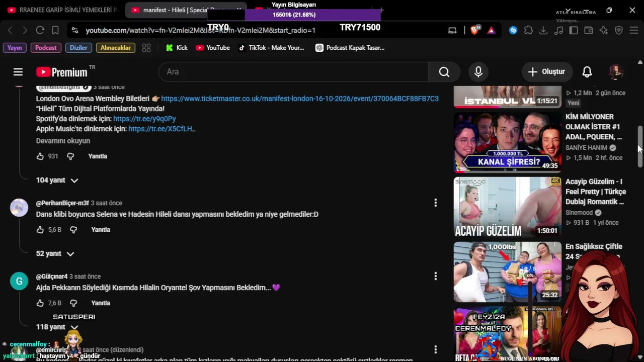Image resolution: width=644 pixels, height=362 pixels.
Task: Open the bookmarks bar grid icon
Action: pyautogui.click(x=146, y=48)
